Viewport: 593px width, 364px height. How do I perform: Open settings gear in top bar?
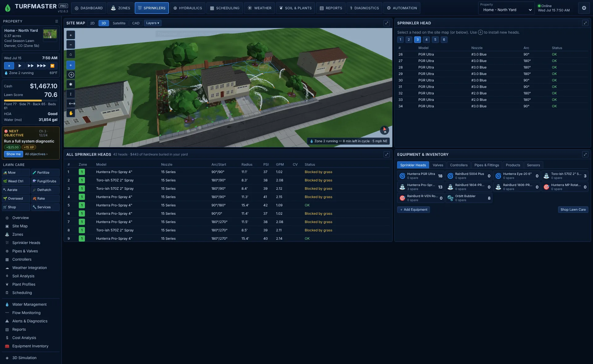584,8
